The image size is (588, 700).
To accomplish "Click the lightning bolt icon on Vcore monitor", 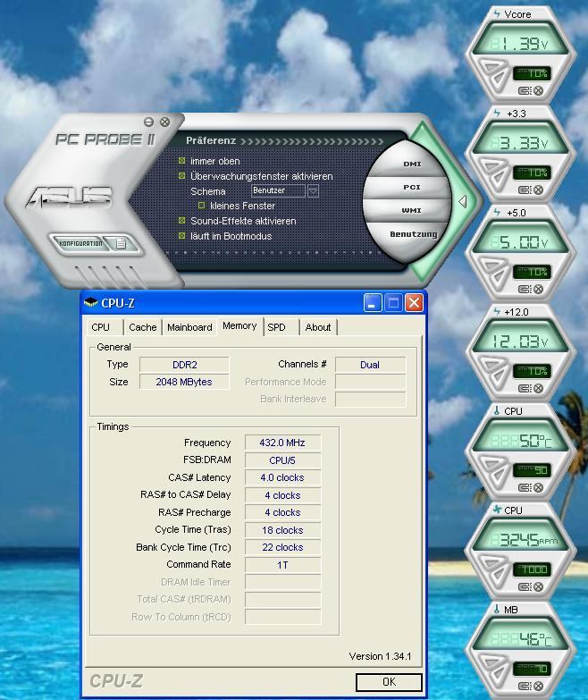I will coord(497,14).
